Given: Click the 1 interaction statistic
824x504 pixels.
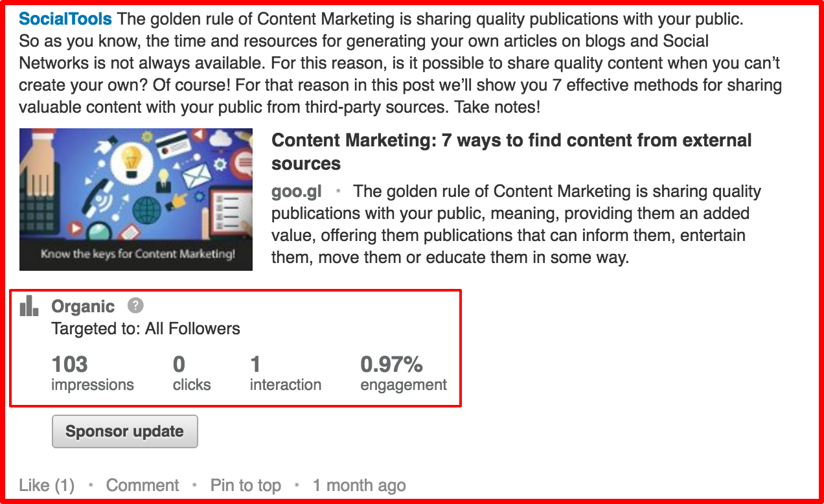Looking at the screenshot, I should pyautogui.click(x=285, y=374).
